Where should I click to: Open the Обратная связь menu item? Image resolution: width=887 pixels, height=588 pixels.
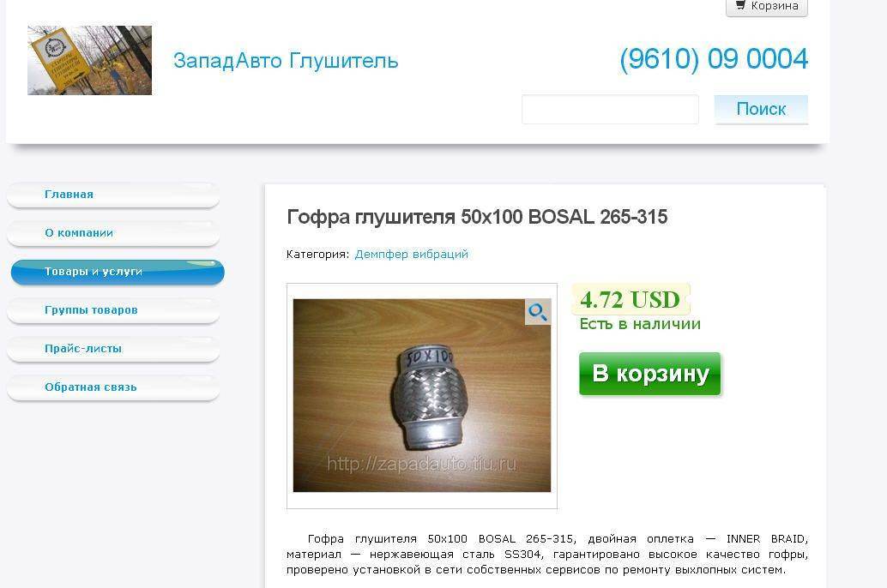pyautogui.click(x=113, y=387)
